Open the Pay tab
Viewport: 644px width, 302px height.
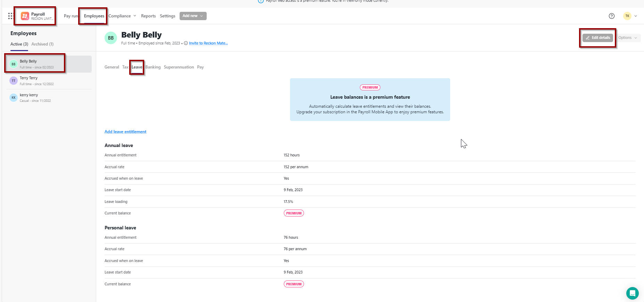tap(200, 67)
